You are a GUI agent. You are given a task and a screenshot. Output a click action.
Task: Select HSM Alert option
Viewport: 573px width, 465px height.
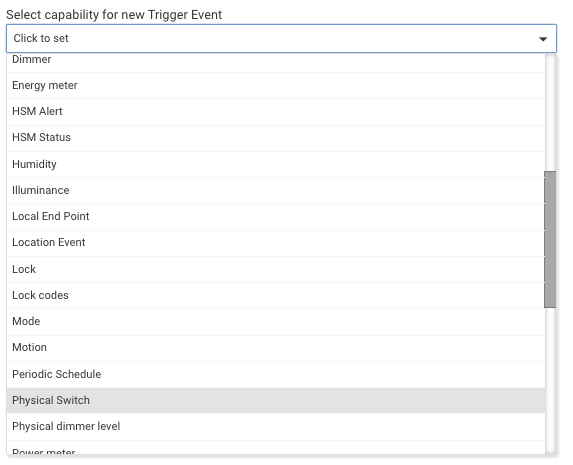tap(276, 111)
